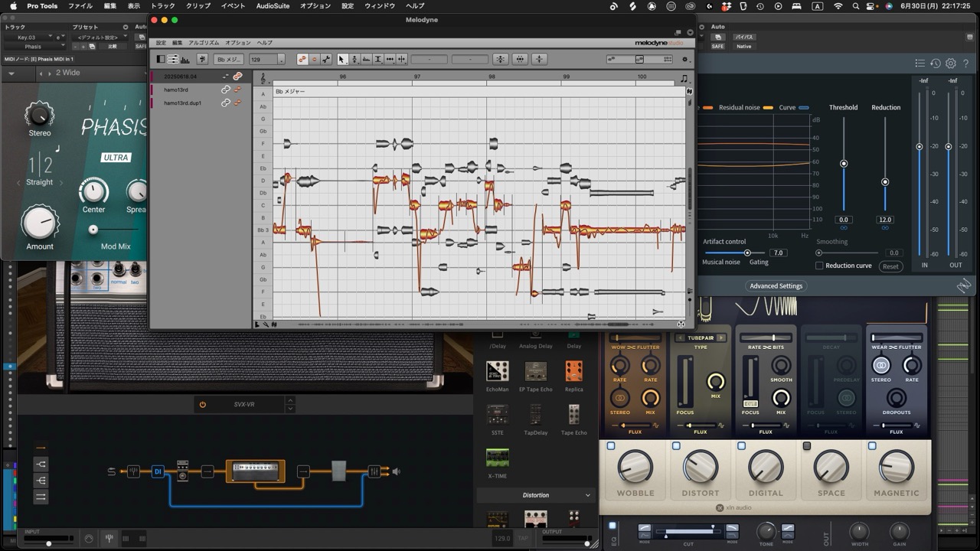Click Melodyne quantize time macro button
Image resolution: width=980 pixels, height=551 pixels.
point(520,60)
